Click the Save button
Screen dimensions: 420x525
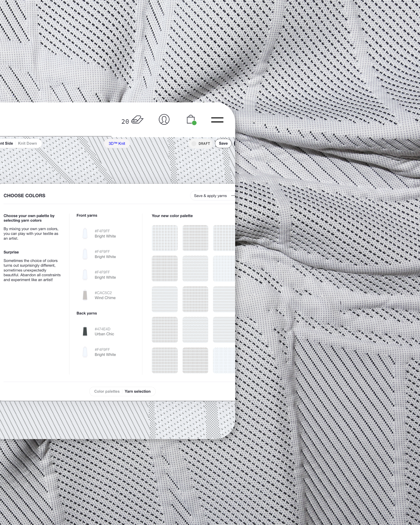pyautogui.click(x=223, y=143)
